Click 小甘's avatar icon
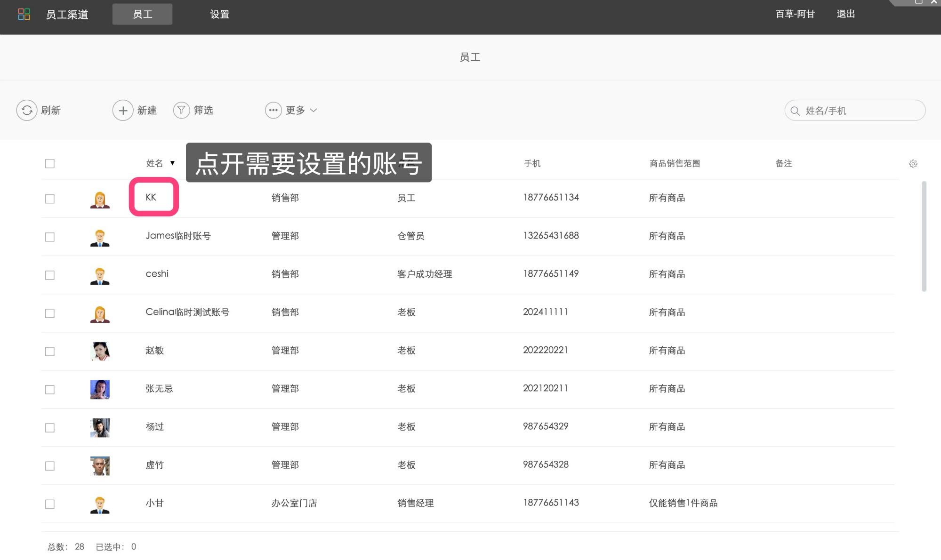 (100, 504)
